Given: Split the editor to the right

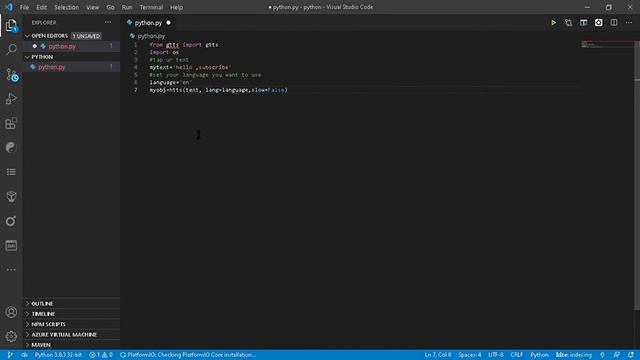Looking at the screenshot, I should pos(614,23).
